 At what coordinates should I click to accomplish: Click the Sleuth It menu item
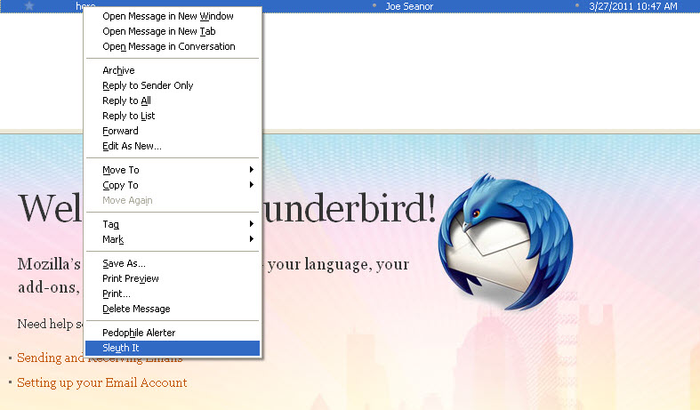click(x=172, y=348)
